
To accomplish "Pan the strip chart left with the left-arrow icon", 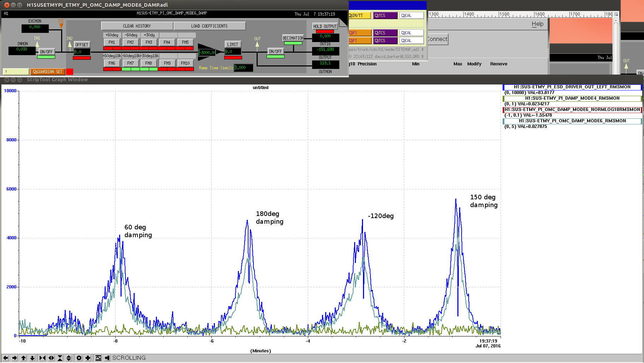I will click(x=6, y=358).
